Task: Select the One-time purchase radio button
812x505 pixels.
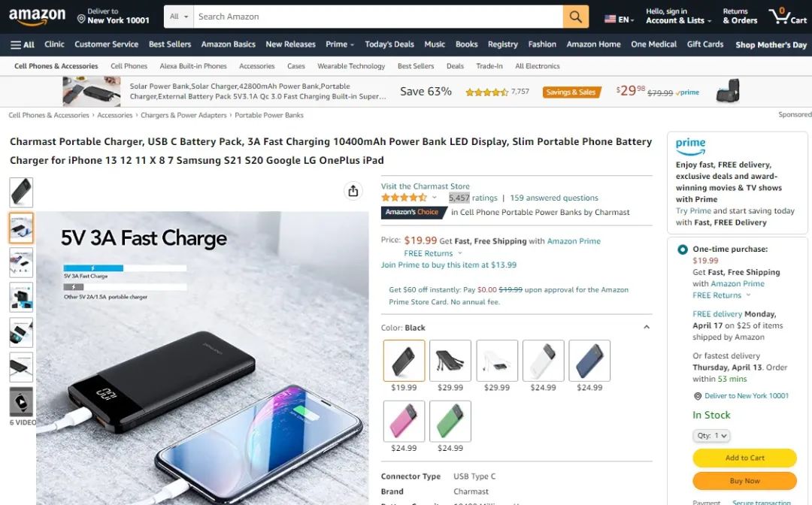Action: pyautogui.click(x=683, y=249)
